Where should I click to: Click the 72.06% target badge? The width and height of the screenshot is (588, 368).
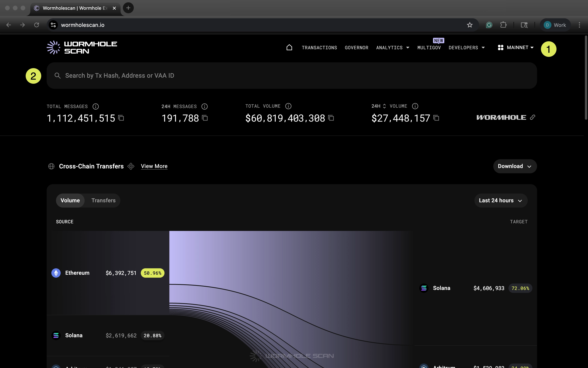pyautogui.click(x=520, y=288)
